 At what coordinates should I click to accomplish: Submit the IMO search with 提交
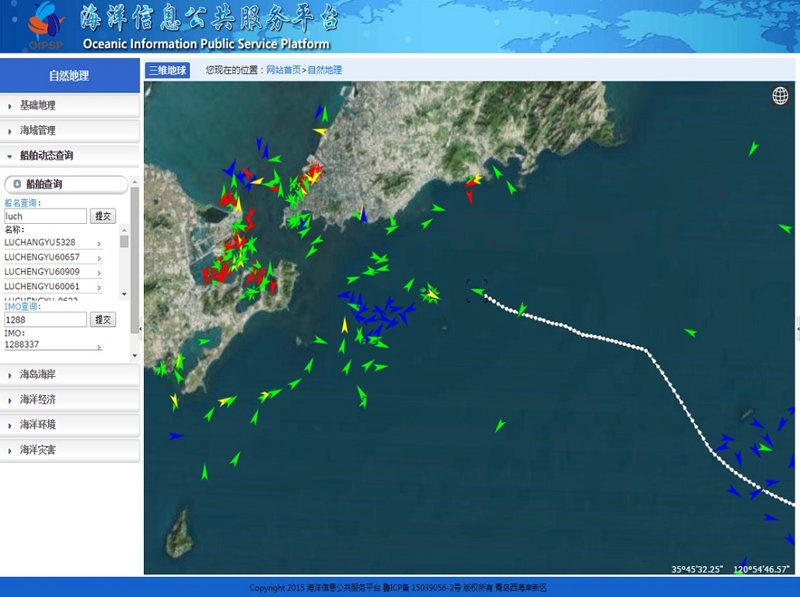tap(103, 319)
